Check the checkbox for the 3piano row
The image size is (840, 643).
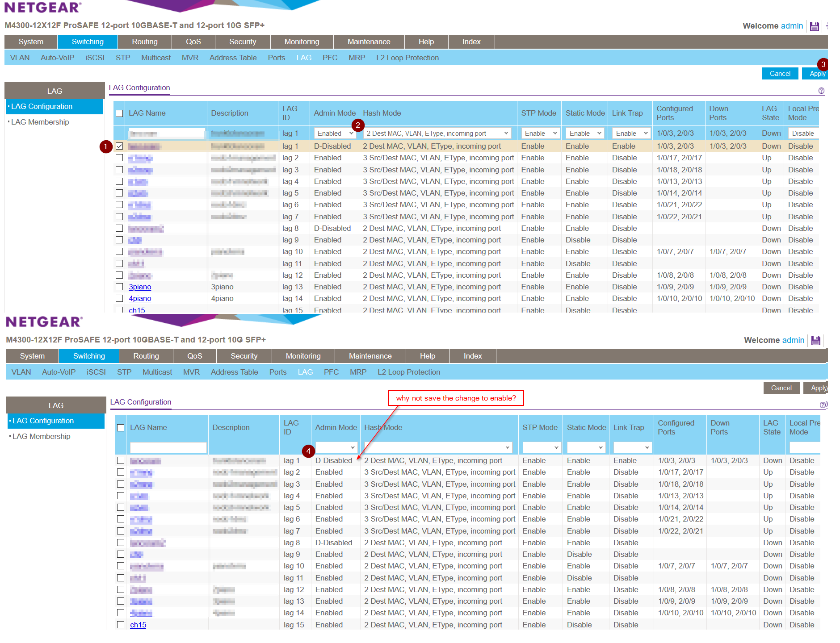point(119,287)
